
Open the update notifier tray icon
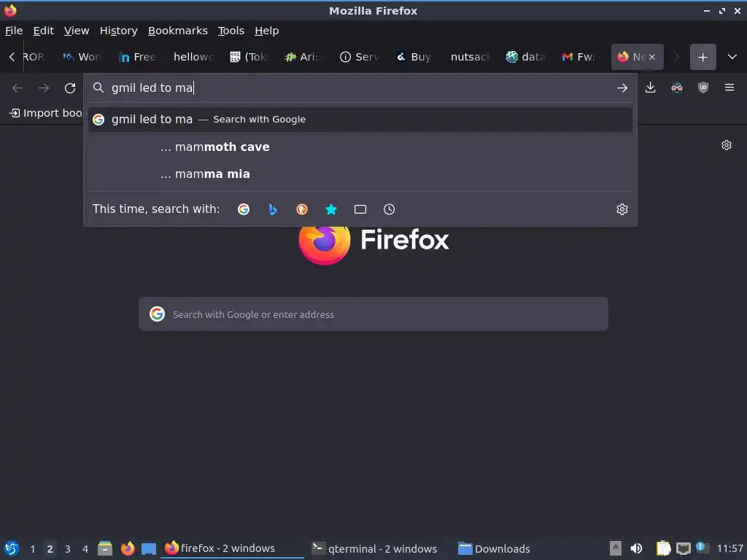tap(702, 547)
